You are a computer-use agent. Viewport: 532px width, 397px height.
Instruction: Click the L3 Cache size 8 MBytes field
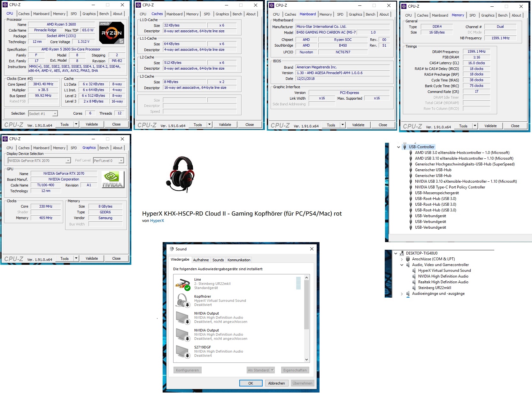pyautogui.click(x=185, y=82)
